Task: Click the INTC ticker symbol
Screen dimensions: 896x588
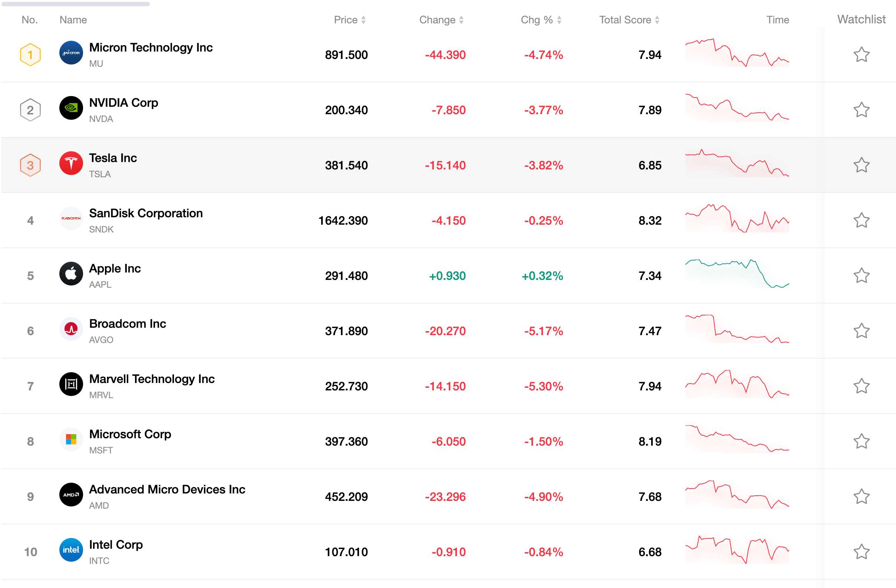Action: 99,561
